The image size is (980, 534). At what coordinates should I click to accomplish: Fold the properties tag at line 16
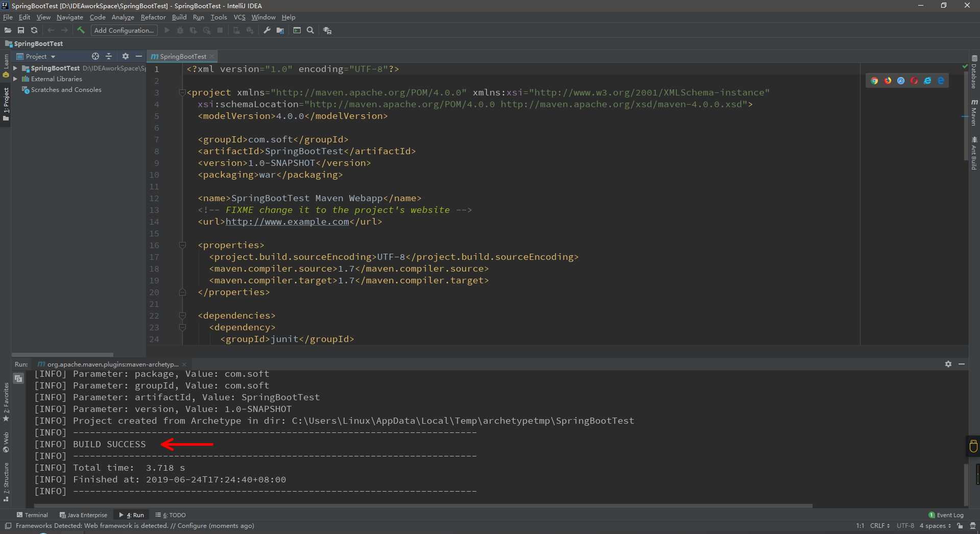(x=182, y=245)
